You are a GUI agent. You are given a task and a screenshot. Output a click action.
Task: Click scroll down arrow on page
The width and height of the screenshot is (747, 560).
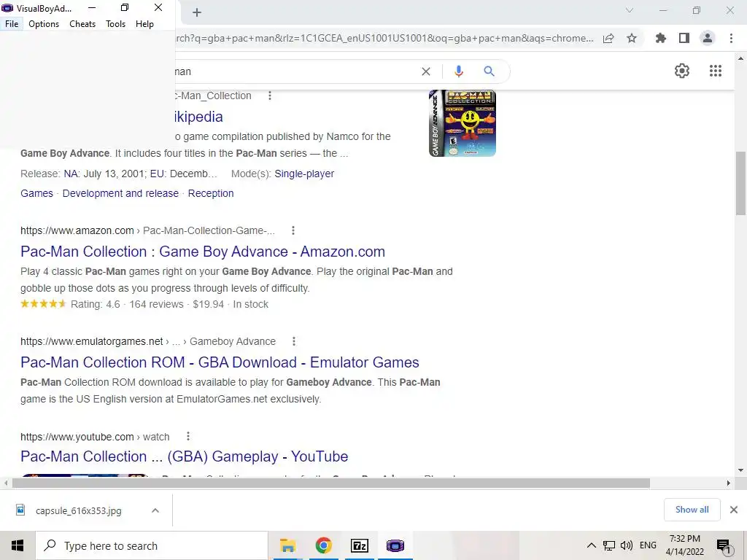(x=740, y=470)
